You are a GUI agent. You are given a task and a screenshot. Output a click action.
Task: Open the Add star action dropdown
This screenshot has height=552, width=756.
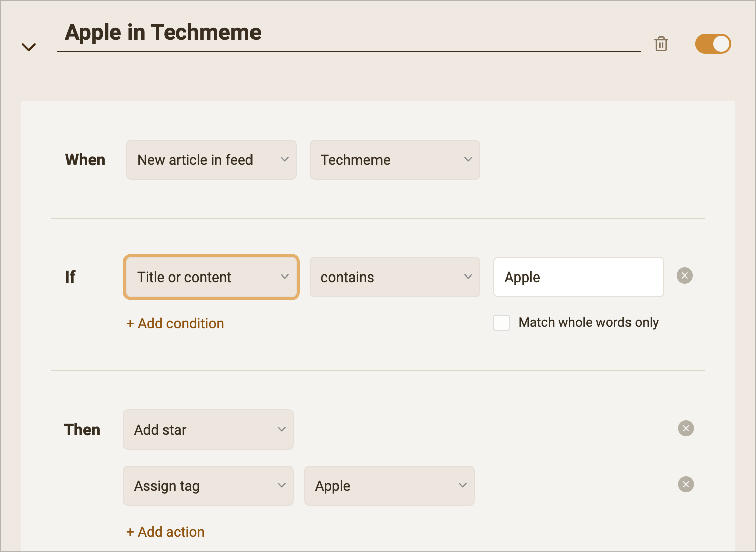pyautogui.click(x=208, y=430)
